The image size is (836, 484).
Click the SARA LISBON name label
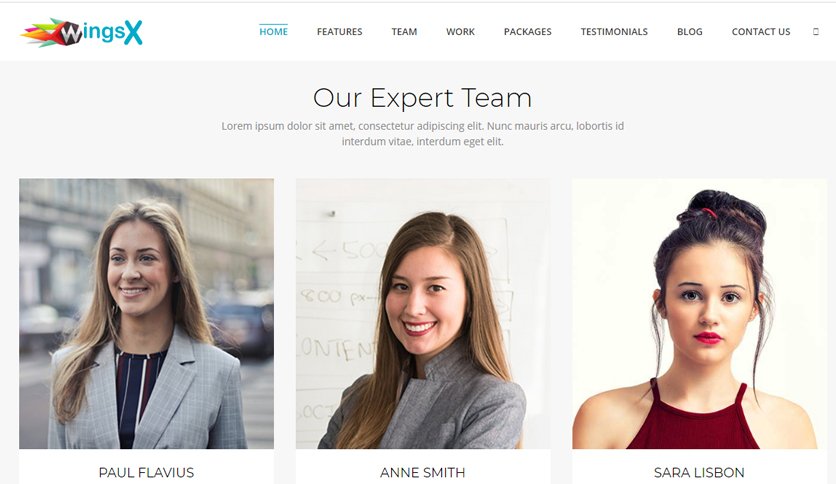(699, 472)
